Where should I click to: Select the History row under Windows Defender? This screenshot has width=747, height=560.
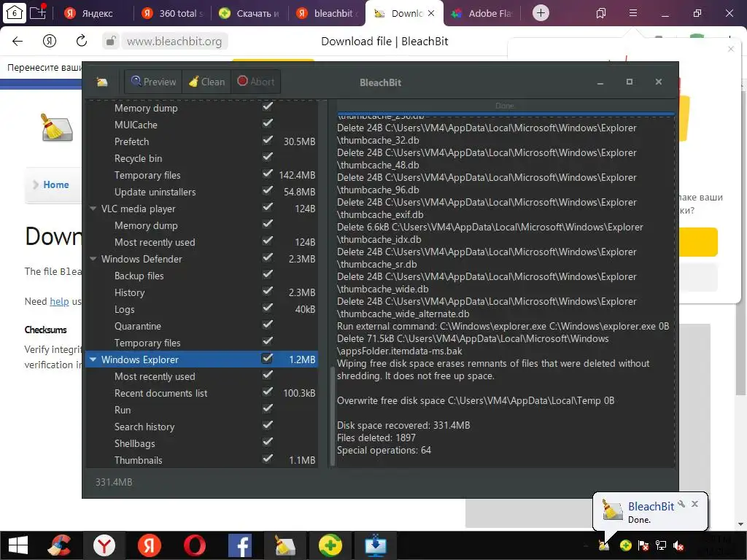click(201, 292)
